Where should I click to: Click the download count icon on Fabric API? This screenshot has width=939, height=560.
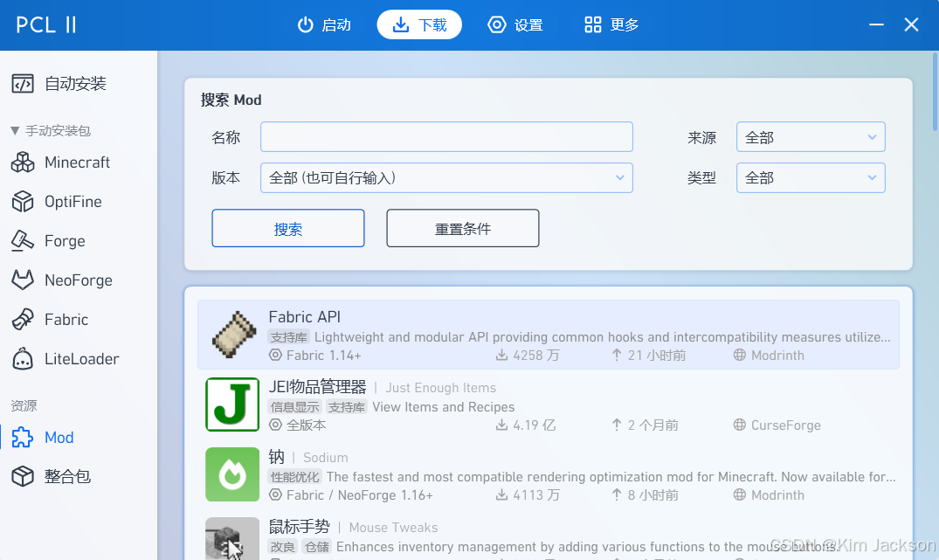(x=502, y=356)
